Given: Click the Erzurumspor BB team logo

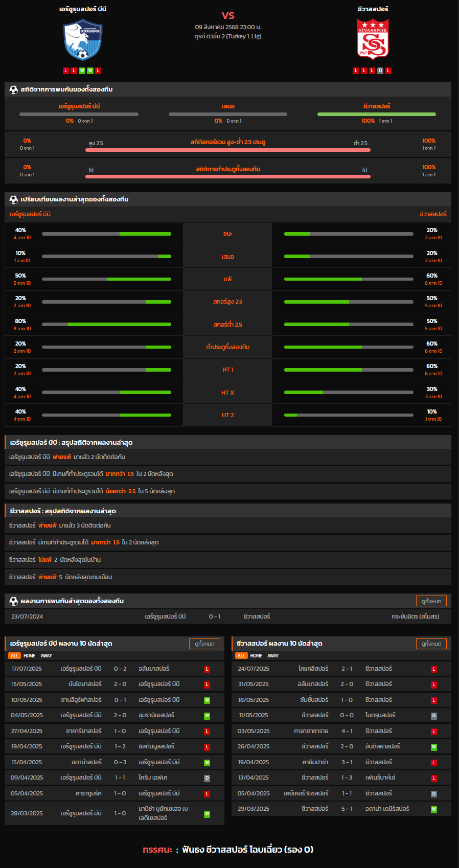Looking at the screenshot, I should pyautogui.click(x=83, y=40).
